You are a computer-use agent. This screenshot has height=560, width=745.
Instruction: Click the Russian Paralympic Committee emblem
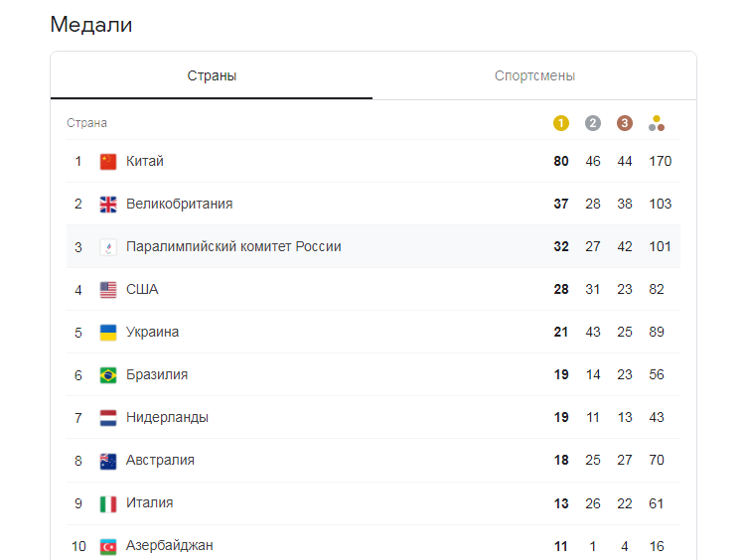(x=108, y=247)
